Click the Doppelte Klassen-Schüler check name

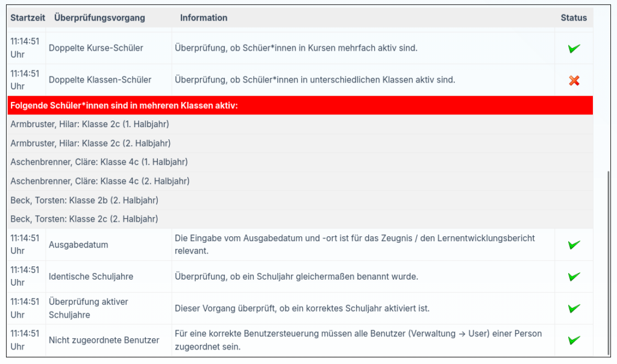pos(100,80)
